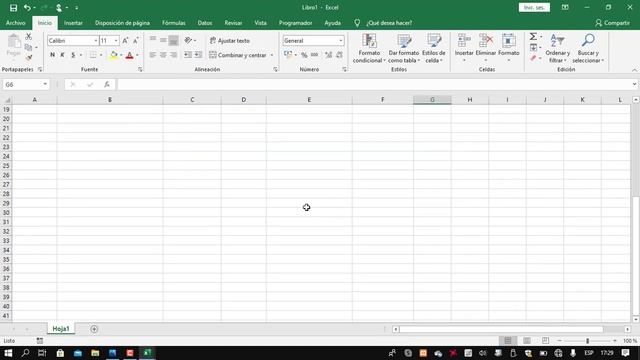
Task: Align text to the top of the cell
Action: click(x=153, y=40)
